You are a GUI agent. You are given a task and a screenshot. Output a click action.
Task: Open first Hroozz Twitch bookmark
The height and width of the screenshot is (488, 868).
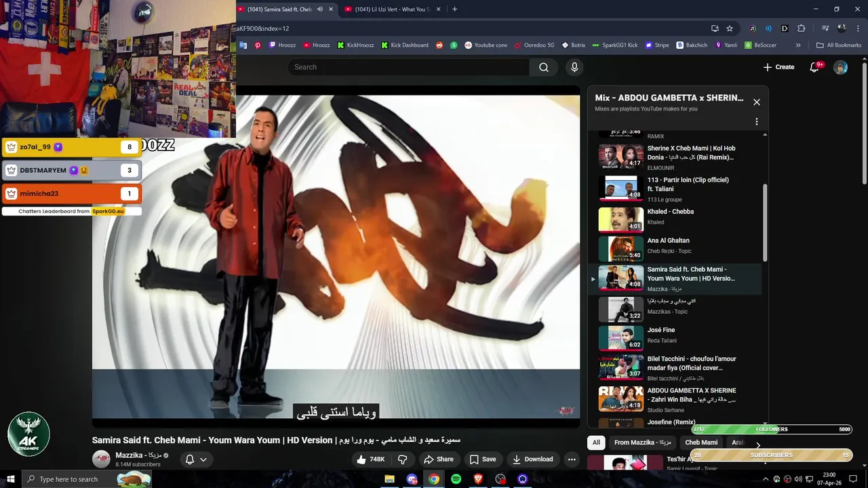(x=282, y=45)
